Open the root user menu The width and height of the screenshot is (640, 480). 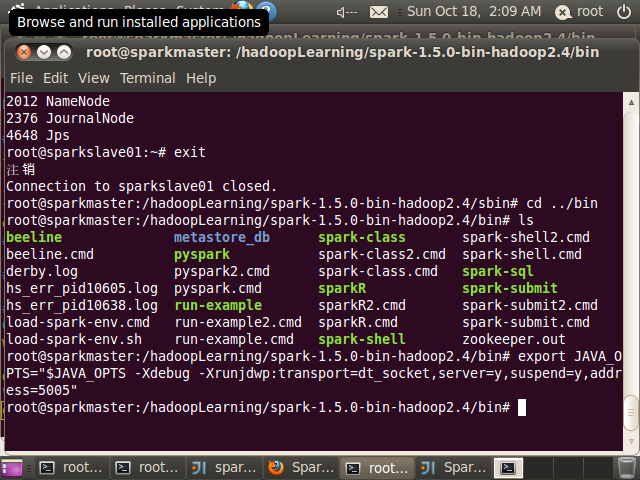[579, 12]
